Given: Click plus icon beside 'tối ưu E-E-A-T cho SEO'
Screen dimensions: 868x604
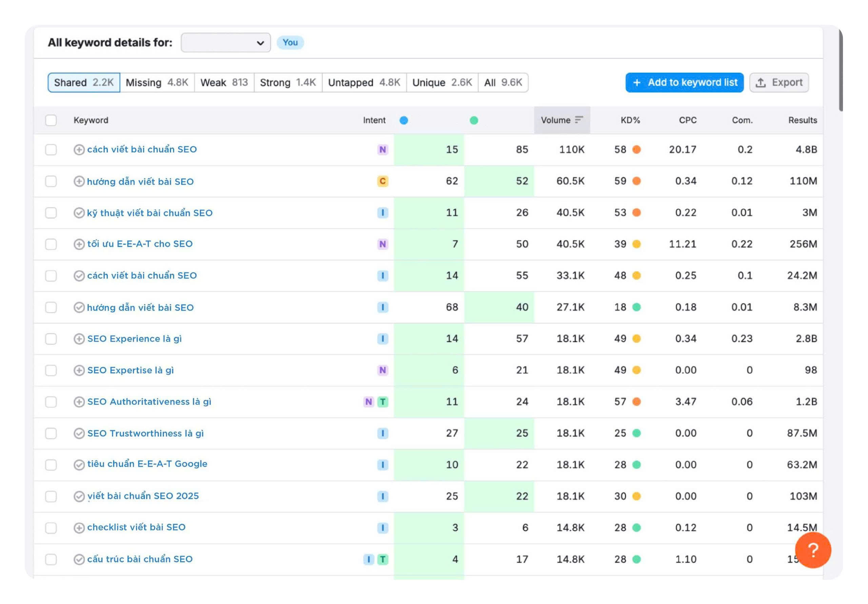Looking at the screenshot, I should point(79,244).
